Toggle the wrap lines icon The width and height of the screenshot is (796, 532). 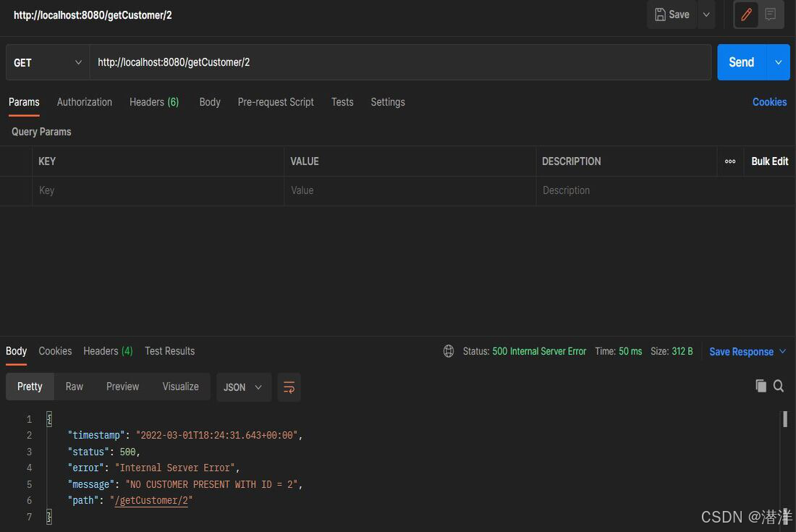tap(289, 387)
